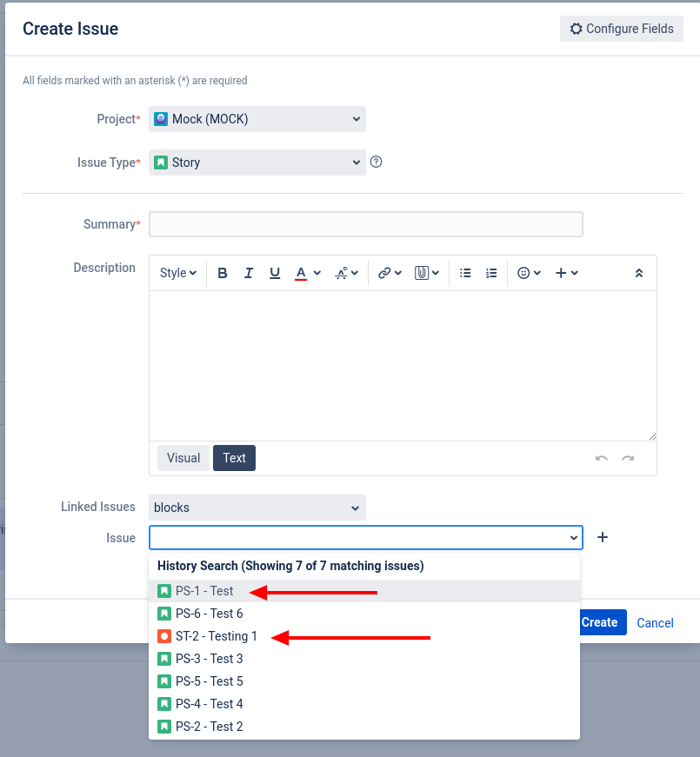Image resolution: width=700 pixels, height=757 pixels.
Task: Open more formatting options dropdown
Action: click(346, 273)
